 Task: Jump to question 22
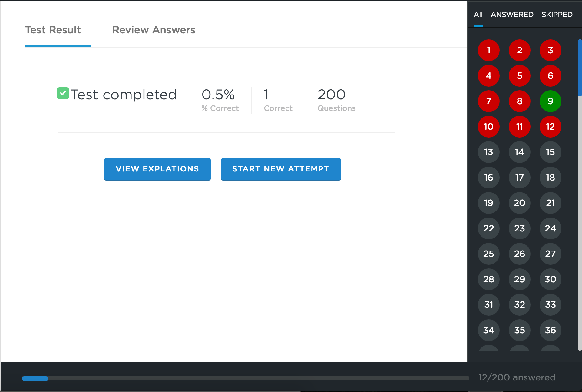pyautogui.click(x=489, y=228)
